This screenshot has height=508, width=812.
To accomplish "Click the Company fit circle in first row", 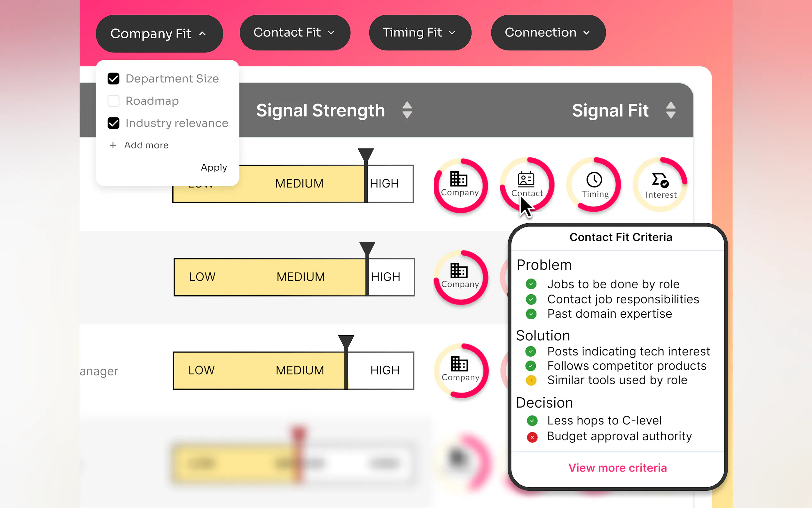I will tap(460, 185).
